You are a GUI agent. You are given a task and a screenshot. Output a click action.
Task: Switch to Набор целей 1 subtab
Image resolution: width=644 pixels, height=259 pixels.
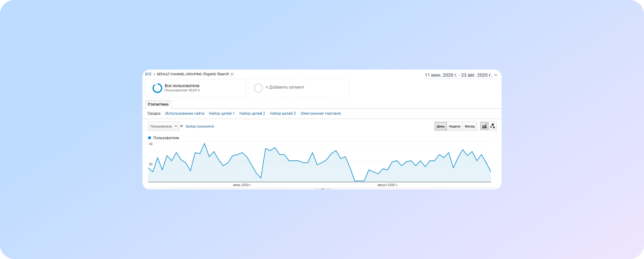[222, 113]
